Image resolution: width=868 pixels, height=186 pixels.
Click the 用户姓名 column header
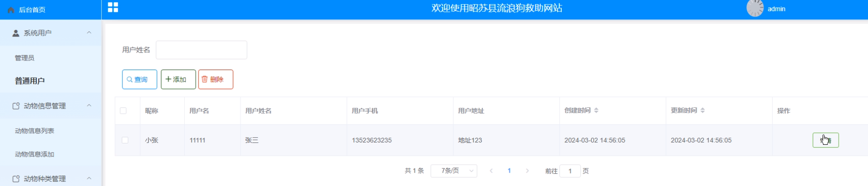[258, 111]
